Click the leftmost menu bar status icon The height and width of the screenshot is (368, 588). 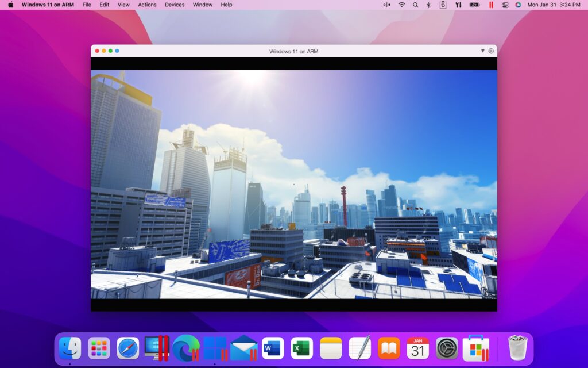pos(386,5)
